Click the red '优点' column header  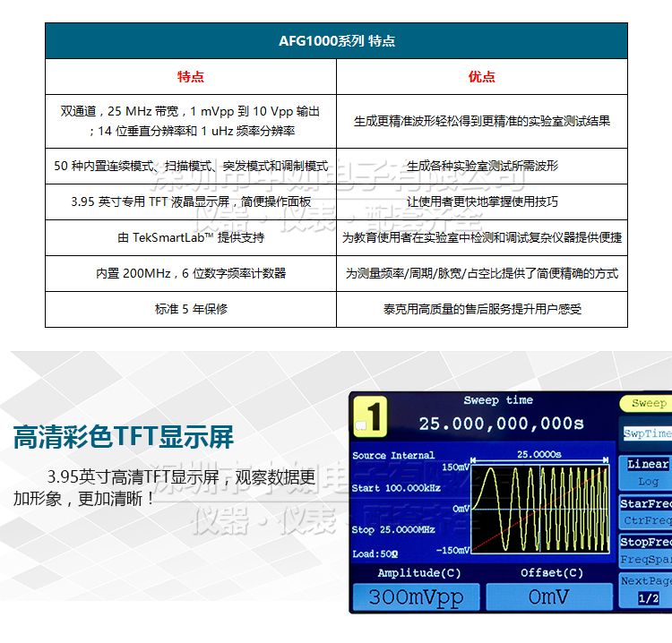coord(482,77)
